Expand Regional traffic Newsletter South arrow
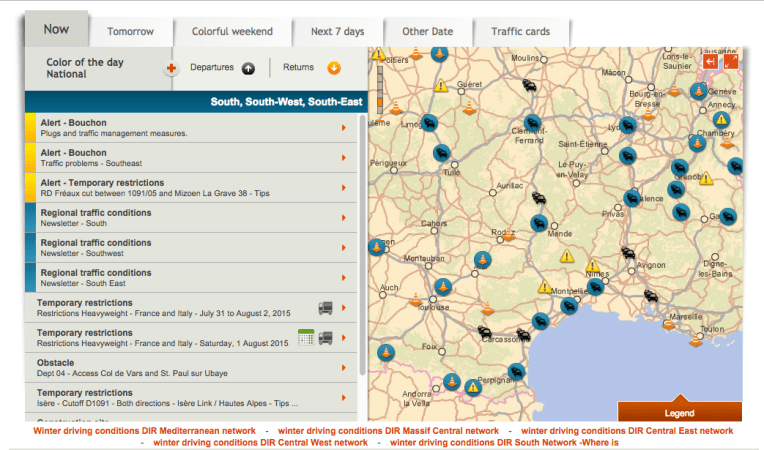The image size is (764, 450). coord(344,218)
